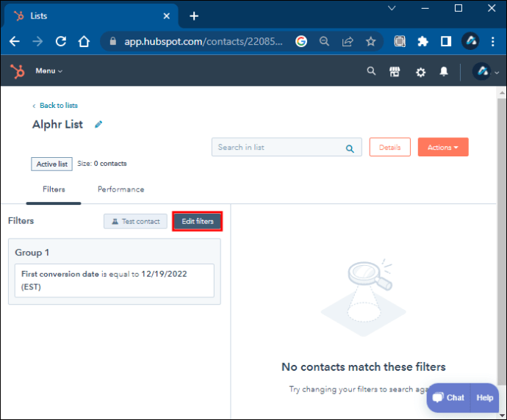Open the Help widget
The width and height of the screenshot is (507, 420).
485,398
